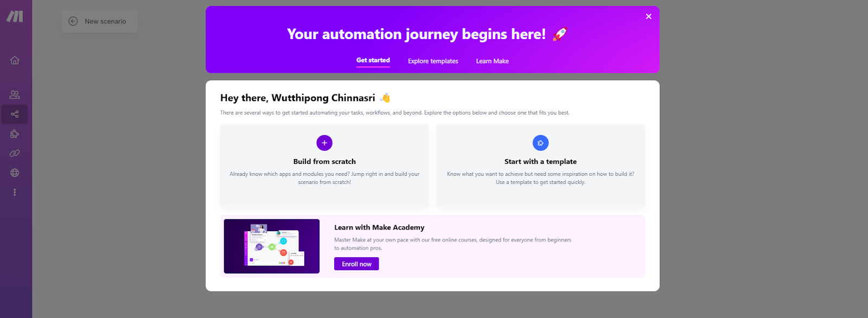Click the New scenario title label
This screenshot has width=868, height=318.
pos(105,22)
